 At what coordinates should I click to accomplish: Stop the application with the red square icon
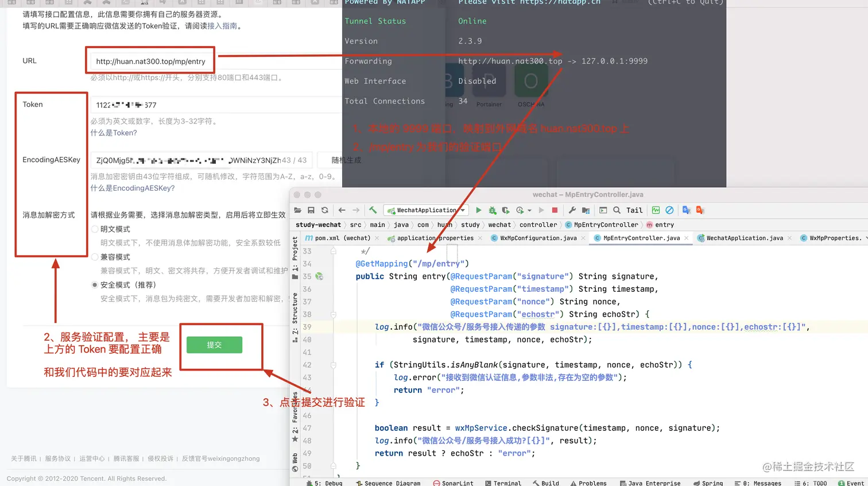pyautogui.click(x=555, y=210)
